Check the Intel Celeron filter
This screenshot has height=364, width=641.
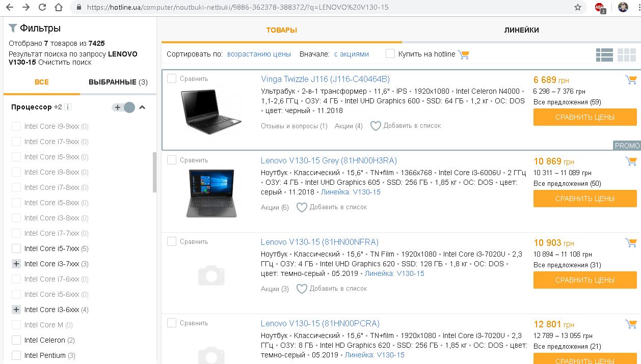16,340
